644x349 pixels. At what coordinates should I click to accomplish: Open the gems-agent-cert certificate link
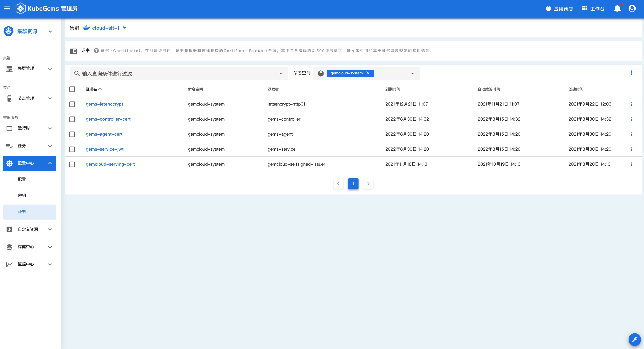[104, 134]
